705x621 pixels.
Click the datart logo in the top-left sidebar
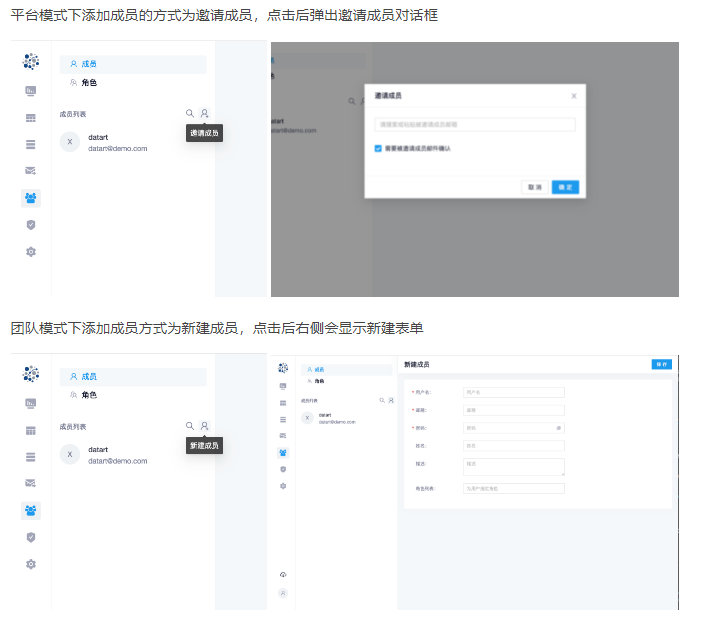pos(31,62)
